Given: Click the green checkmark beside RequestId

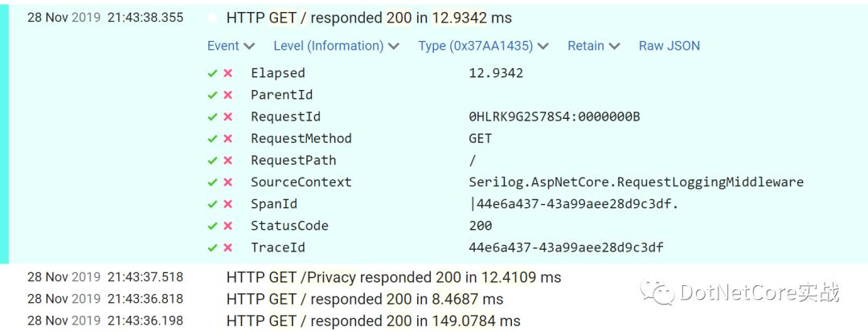Looking at the screenshot, I should [212, 117].
